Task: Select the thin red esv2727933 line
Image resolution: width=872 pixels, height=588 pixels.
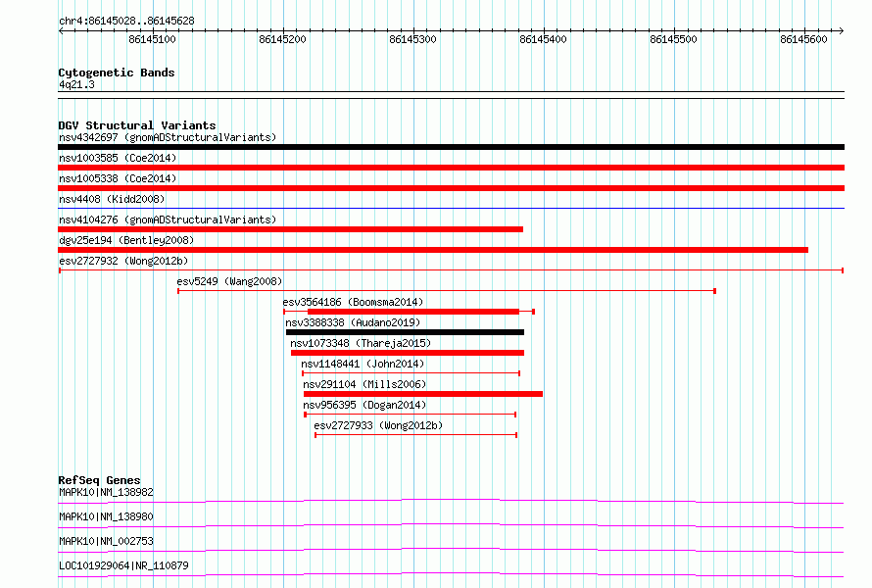Action: pyautogui.click(x=416, y=435)
